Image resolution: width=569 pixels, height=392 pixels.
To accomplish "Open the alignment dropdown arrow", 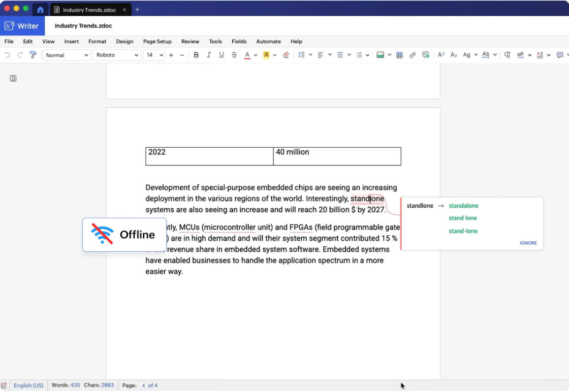I will coord(330,55).
